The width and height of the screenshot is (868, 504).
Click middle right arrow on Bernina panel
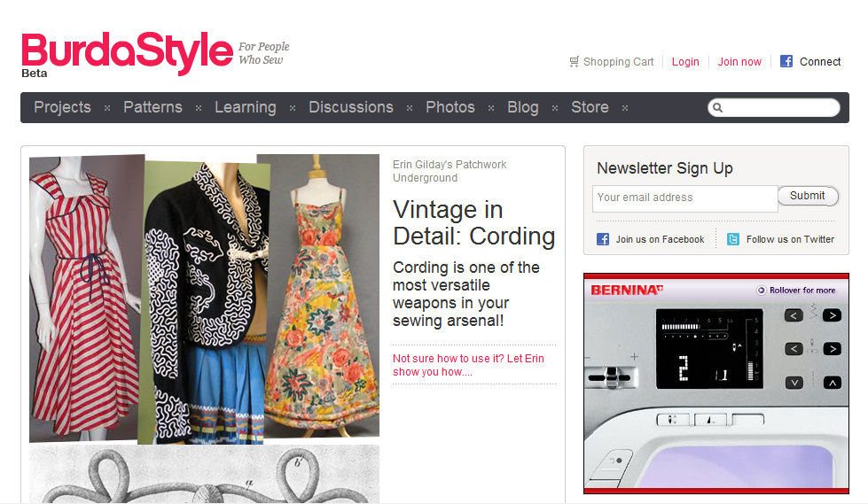832,348
